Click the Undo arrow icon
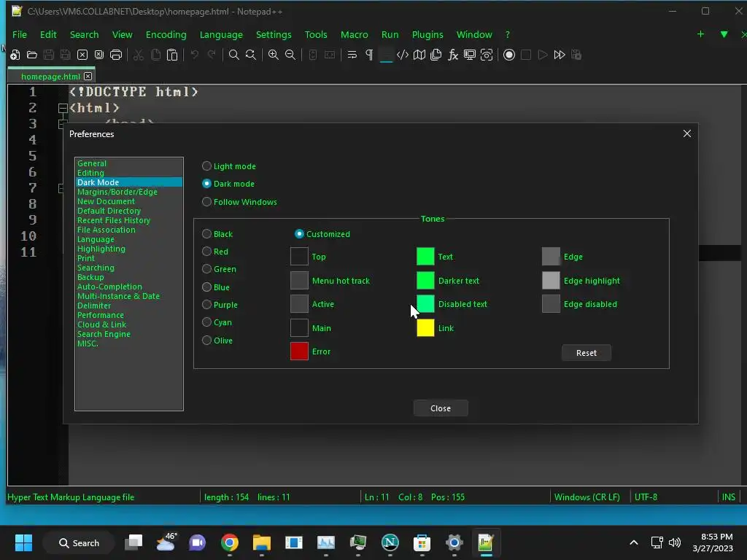 [x=194, y=55]
